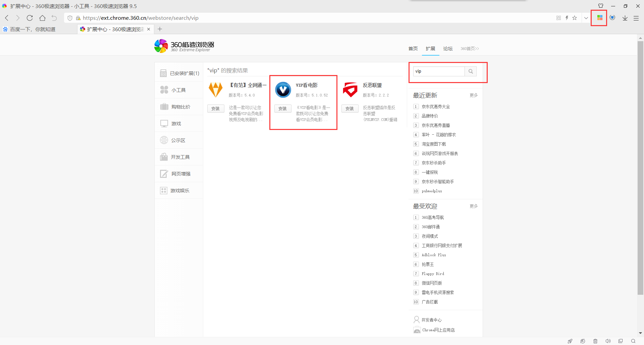This screenshot has width=644, height=345.
Task: Open the Adblock Plus link
Action: coord(434,255)
